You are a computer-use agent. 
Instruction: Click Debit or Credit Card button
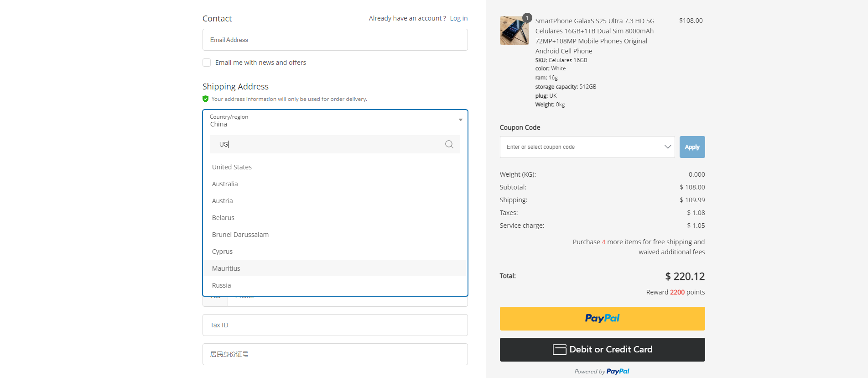(602, 350)
